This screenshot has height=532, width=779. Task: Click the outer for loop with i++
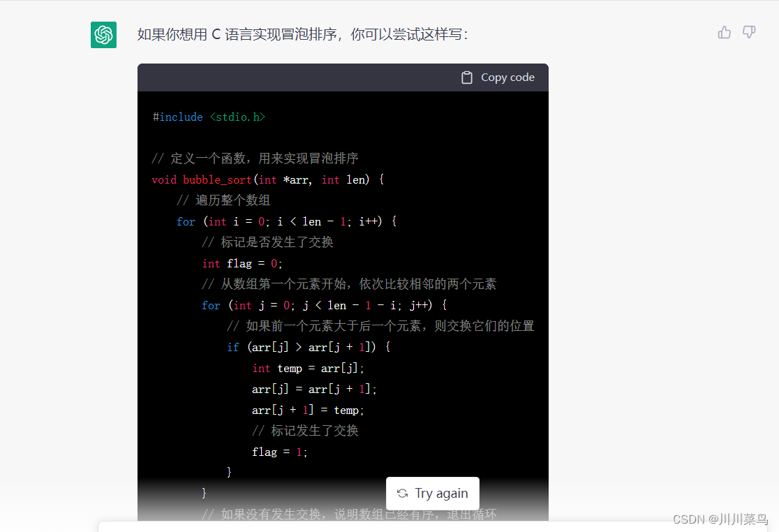pos(287,221)
